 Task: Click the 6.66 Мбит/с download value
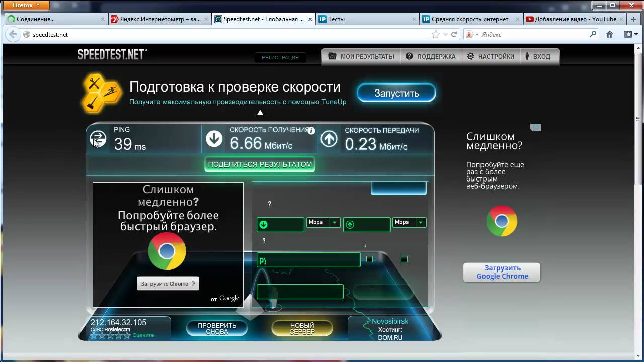[x=261, y=144]
